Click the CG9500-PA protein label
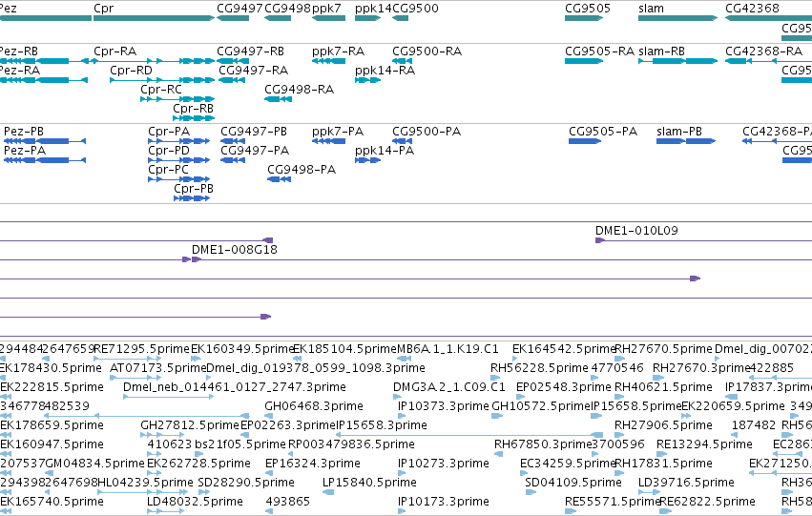 point(427,132)
